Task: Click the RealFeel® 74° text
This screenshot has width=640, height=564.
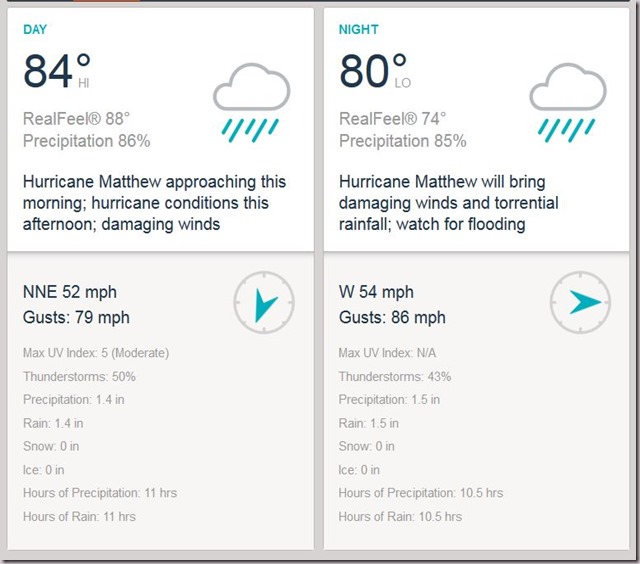Action: pyautogui.click(x=393, y=119)
